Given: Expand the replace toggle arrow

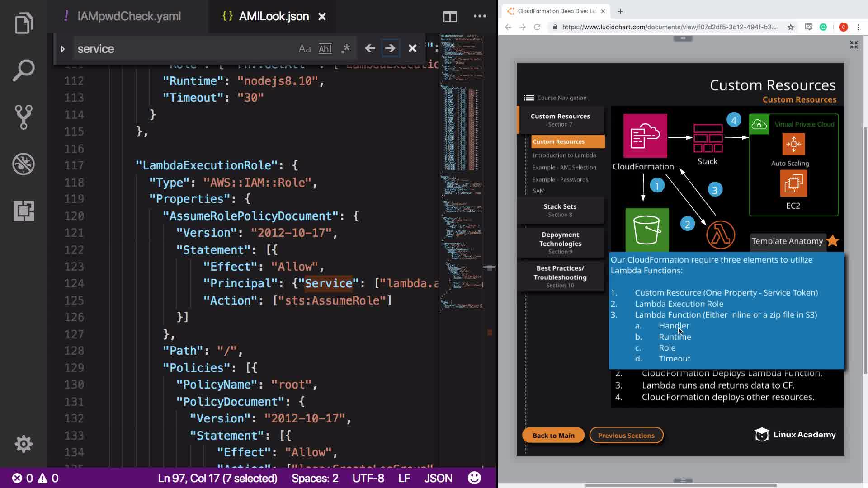Looking at the screenshot, I should click(63, 49).
